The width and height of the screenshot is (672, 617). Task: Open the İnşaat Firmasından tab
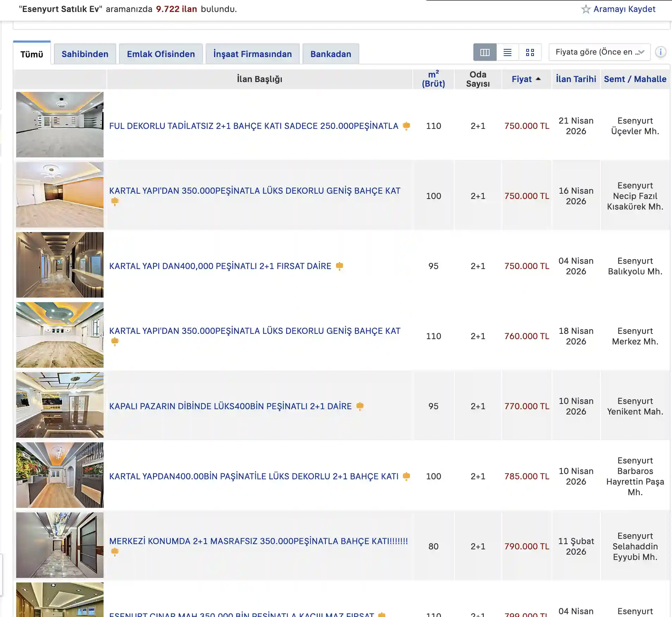click(253, 54)
